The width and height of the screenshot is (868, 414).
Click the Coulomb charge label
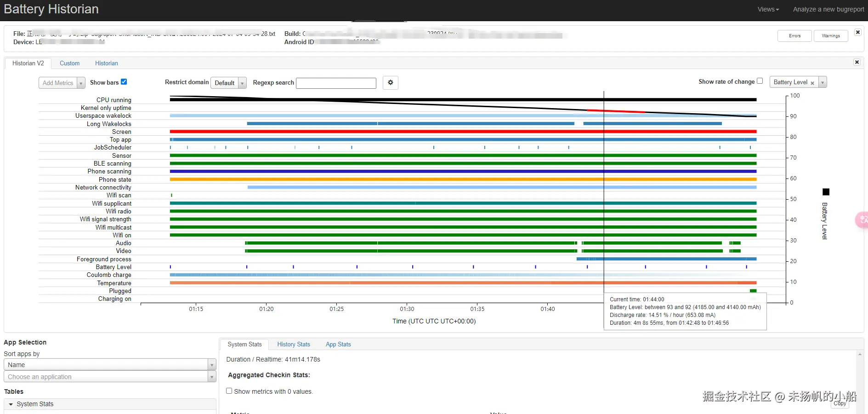[x=109, y=275]
